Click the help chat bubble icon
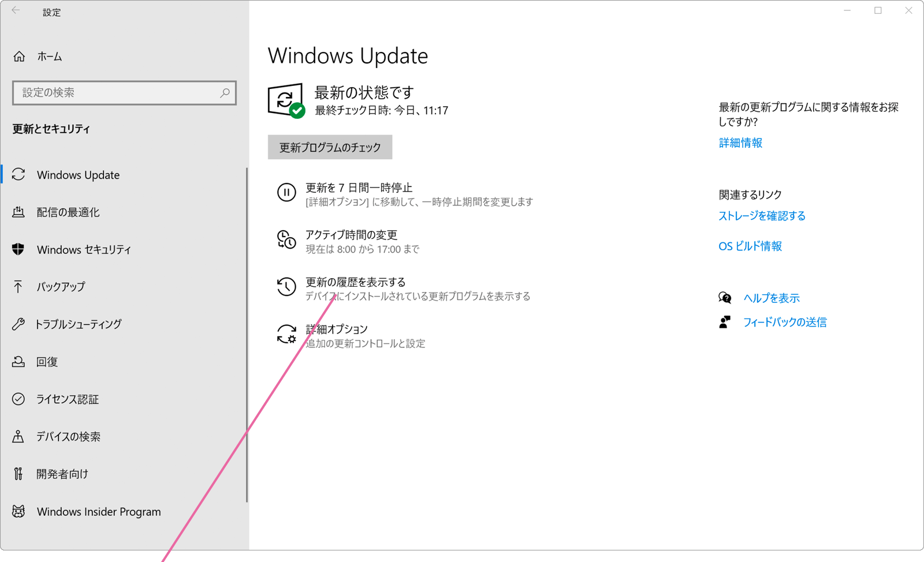This screenshot has width=924, height=562. click(x=725, y=298)
